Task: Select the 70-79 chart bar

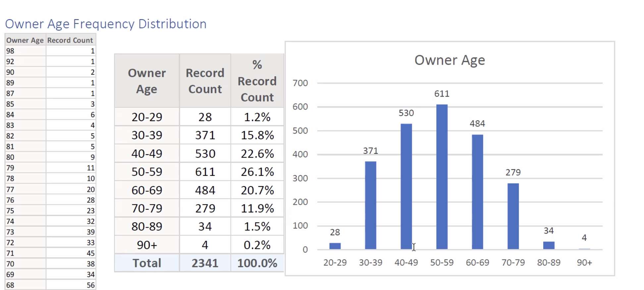Action: (513, 216)
